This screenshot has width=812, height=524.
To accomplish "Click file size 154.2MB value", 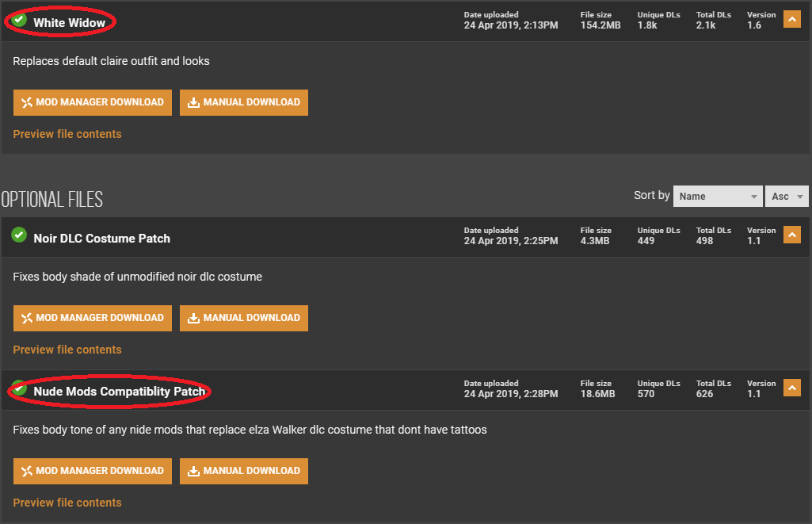I will (x=600, y=25).
